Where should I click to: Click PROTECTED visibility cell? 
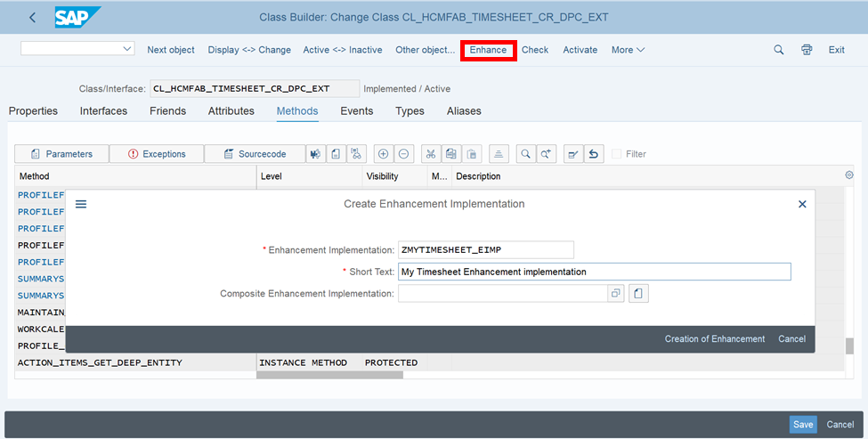391,362
